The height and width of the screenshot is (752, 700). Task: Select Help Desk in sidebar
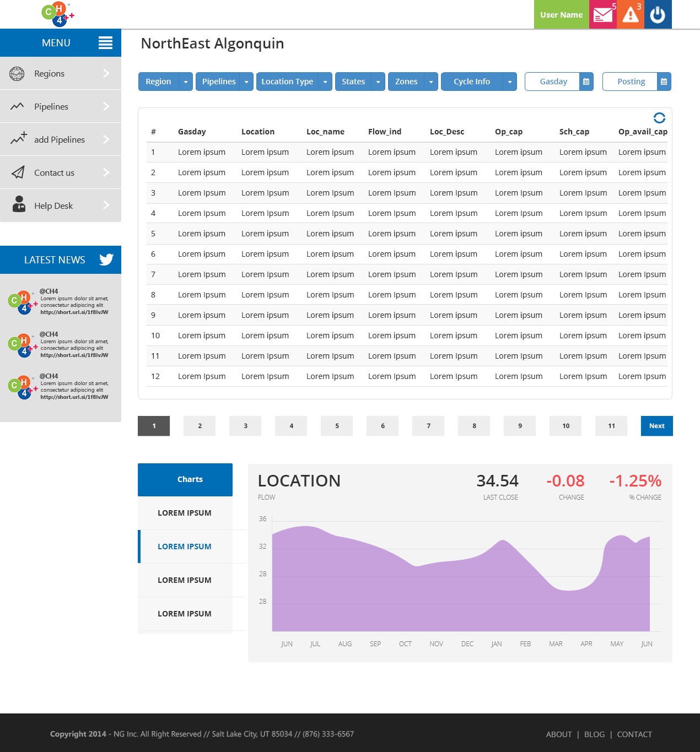[61, 205]
